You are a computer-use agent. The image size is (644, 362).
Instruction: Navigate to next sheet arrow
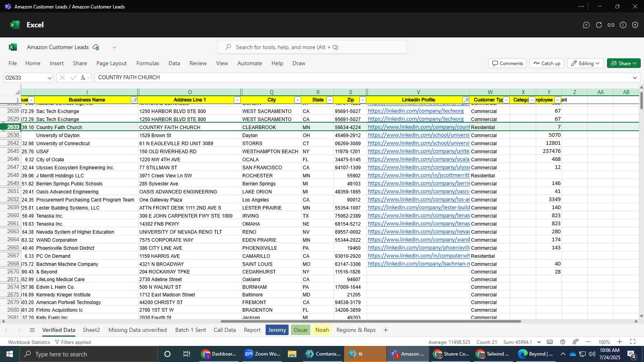tap(19, 330)
